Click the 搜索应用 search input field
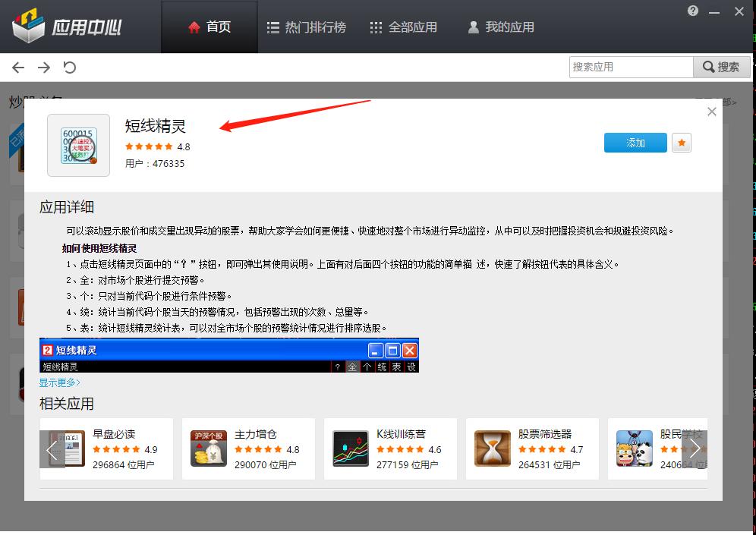 coord(631,67)
